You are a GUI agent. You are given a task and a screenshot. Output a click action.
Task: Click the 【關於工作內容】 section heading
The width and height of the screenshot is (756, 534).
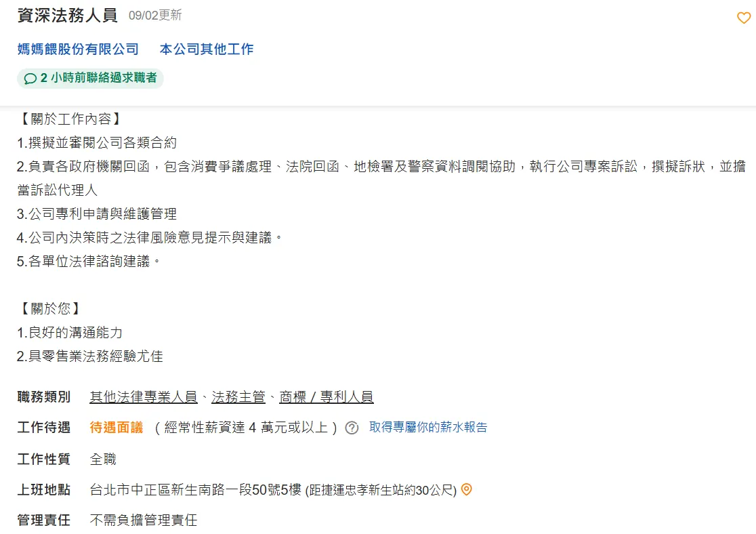tap(70, 119)
